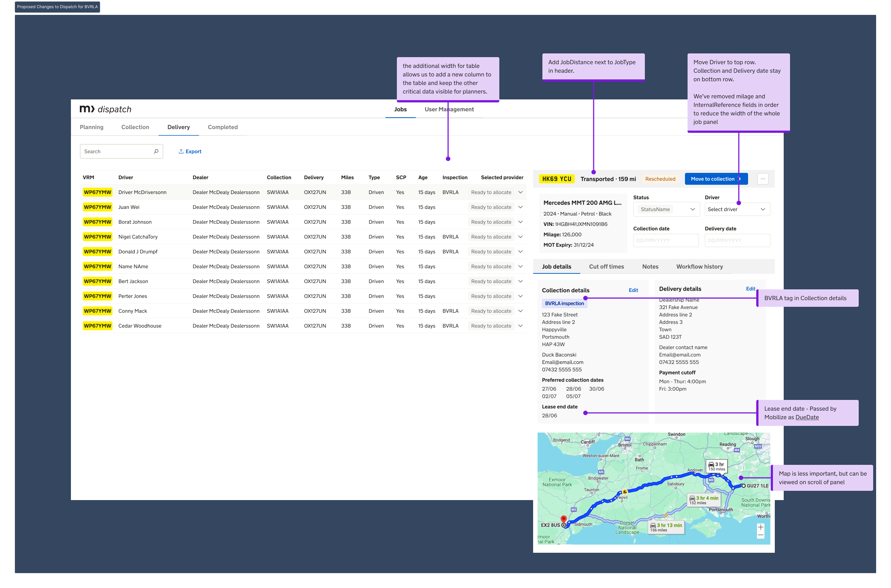Click BVRLA in the Conny Mack row

tap(450, 311)
